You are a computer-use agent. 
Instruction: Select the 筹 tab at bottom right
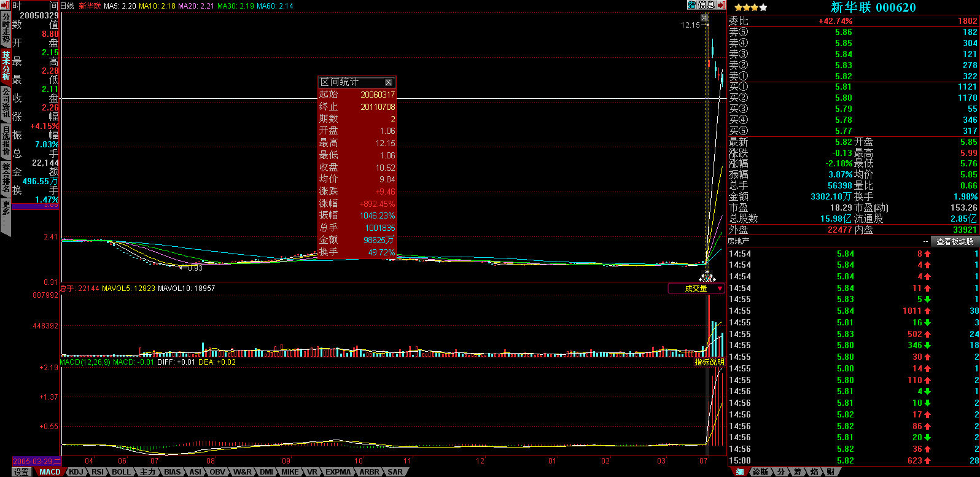pos(797,472)
